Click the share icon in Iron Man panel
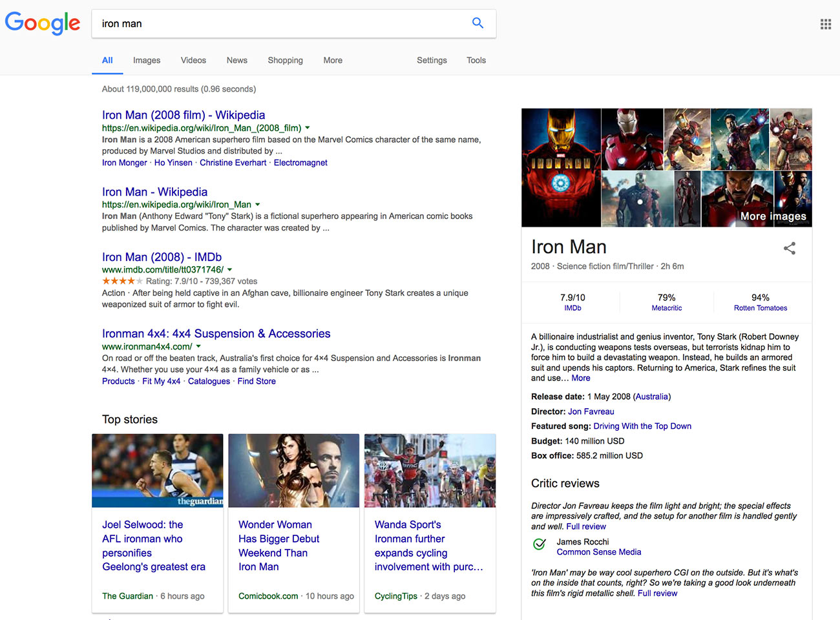The width and height of the screenshot is (840, 620). pyautogui.click(x=790, y=249)
